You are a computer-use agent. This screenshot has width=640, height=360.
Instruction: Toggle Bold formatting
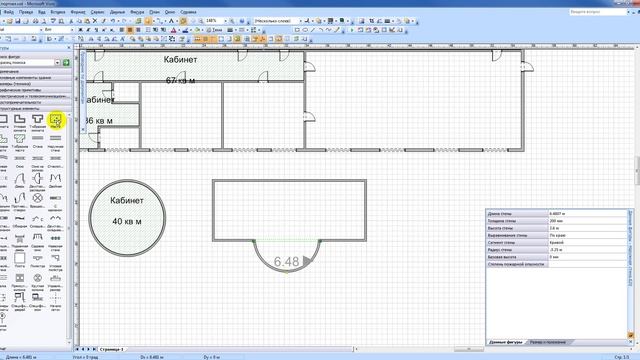81,30
